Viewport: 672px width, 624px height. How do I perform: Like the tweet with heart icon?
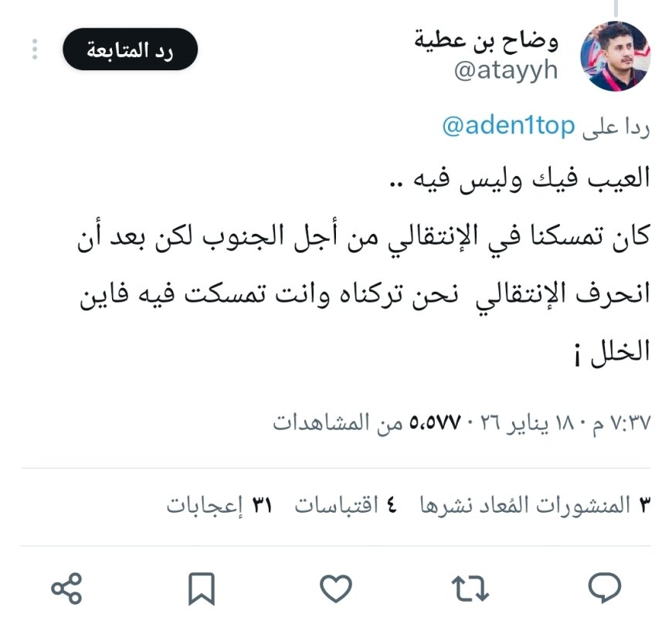tap(336, 588)
